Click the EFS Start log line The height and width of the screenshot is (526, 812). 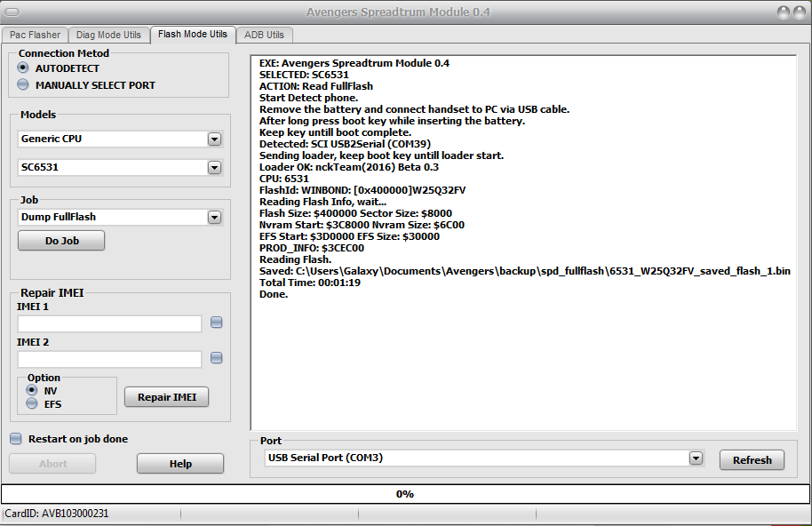[x=349, y=236]
